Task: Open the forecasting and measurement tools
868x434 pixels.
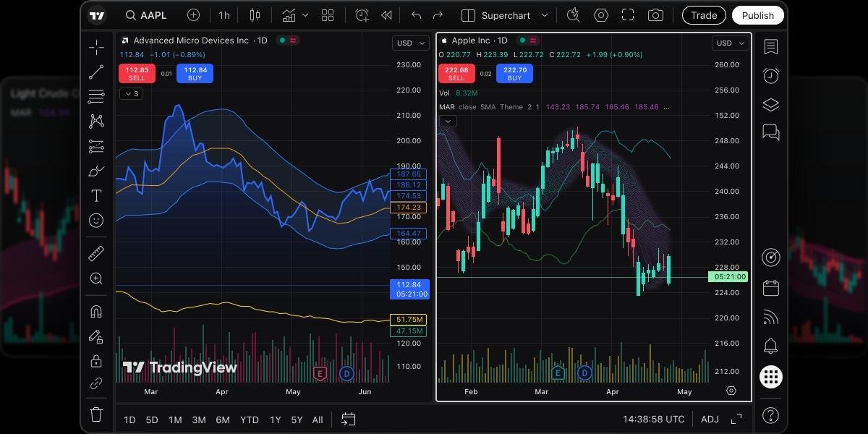Action: pyautogui.click(x=96, y=147)
